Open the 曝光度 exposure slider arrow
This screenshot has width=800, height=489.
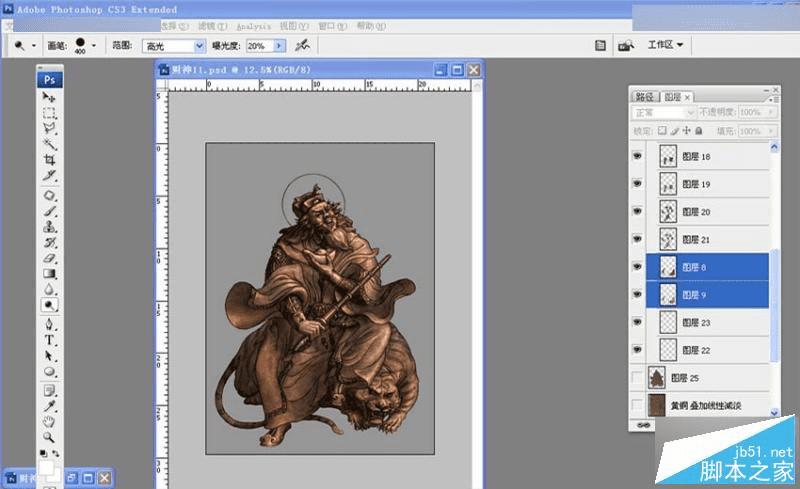(x=279, y=46)
